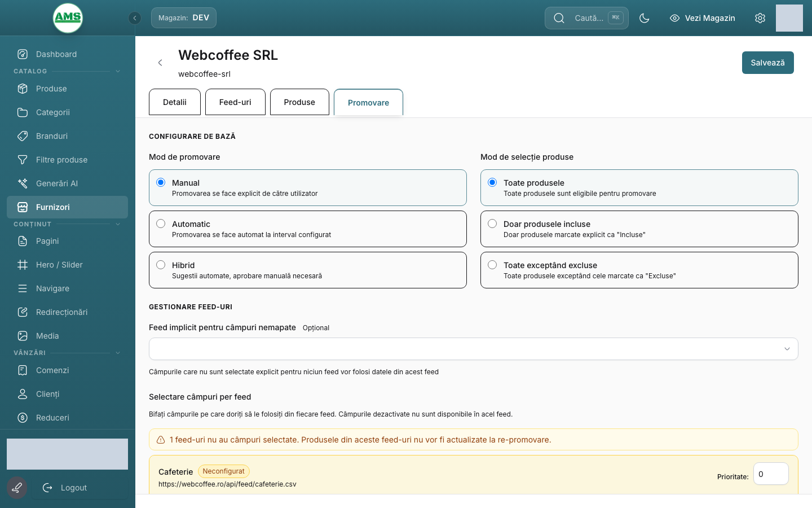812x508 pixels.
Task: Open the default feed dropdown
Action: (x=474, y=349)
